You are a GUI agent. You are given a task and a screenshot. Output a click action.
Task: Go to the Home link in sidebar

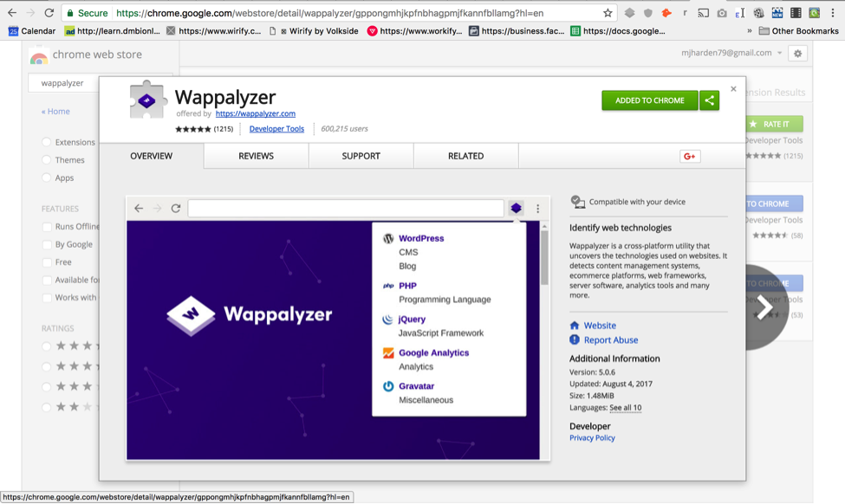[x=55, y=112]
